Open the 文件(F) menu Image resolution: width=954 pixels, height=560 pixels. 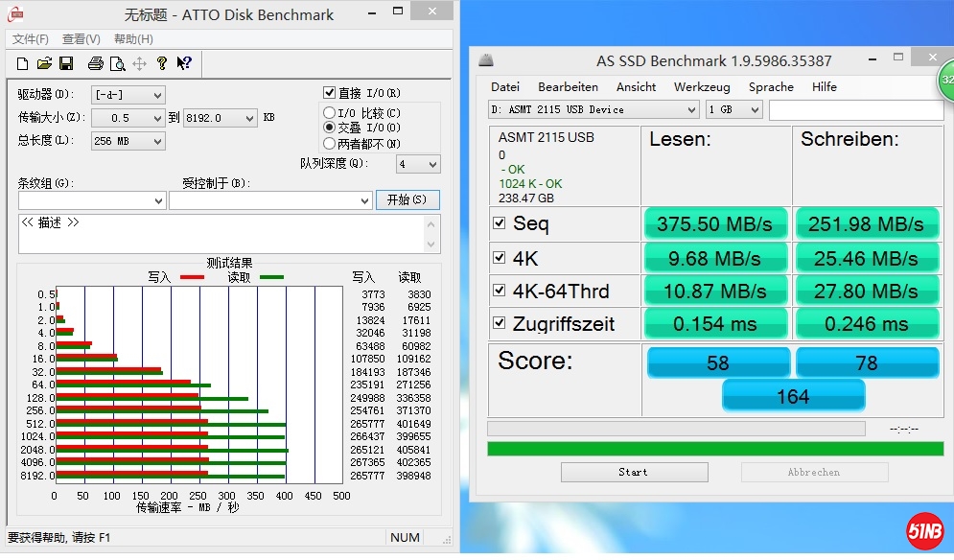(30, 39)
